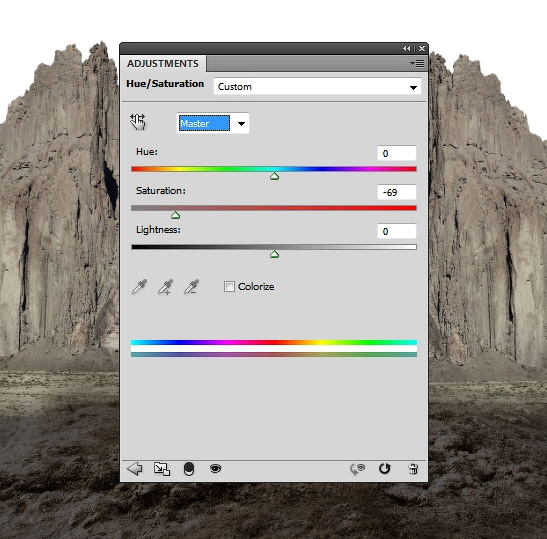Delete this adjustment layer trash icon
The height and width of the screenshot is (539, 547).
click(413, 469)
